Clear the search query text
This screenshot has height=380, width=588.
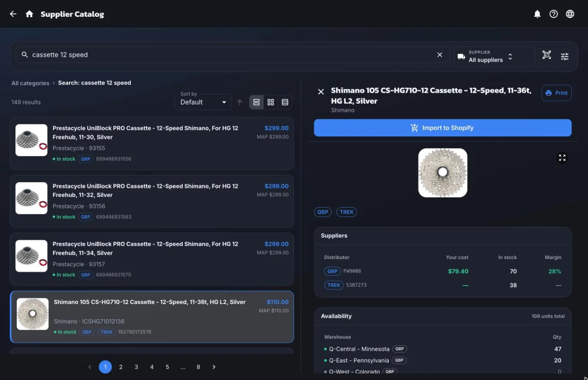pyautogui.click(x=440, y=55)
